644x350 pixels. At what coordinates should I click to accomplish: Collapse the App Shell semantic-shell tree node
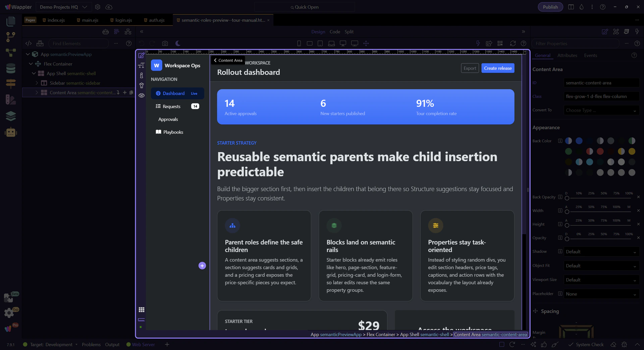pos(34,73)
